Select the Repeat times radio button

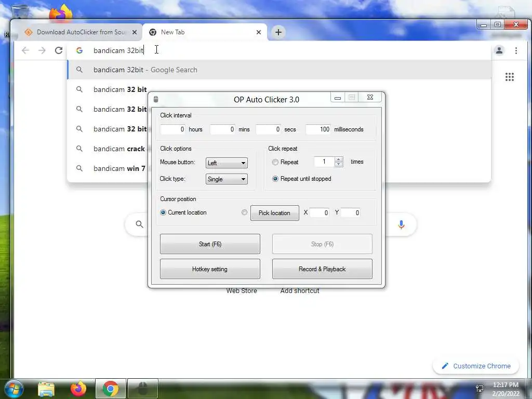(x=275, y=162)
